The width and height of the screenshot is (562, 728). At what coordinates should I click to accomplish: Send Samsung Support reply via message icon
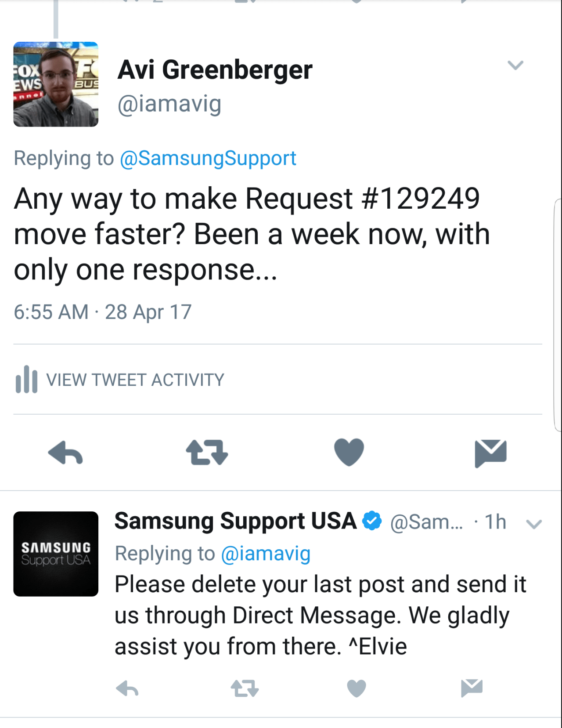click(x=472, y=688)
